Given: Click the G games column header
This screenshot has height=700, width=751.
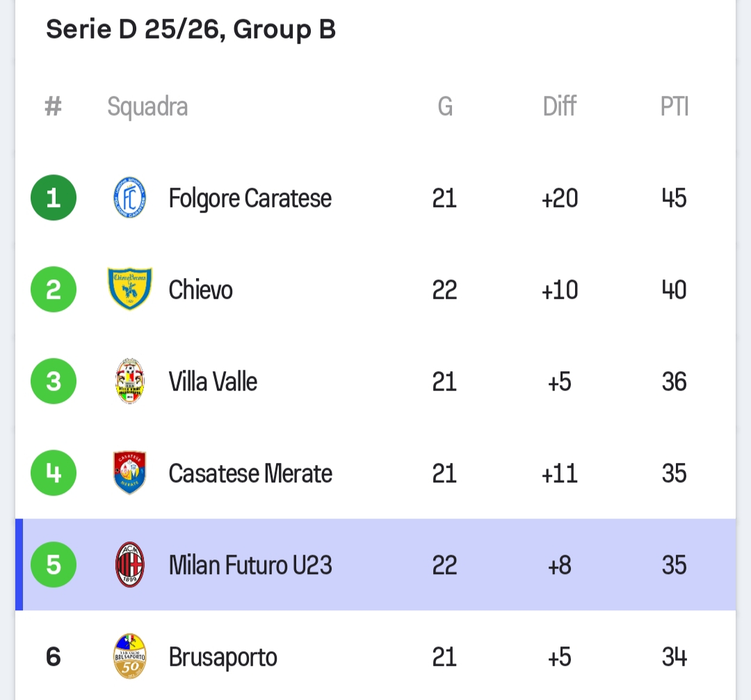Looking at the screenshot, I should point(445,106).
